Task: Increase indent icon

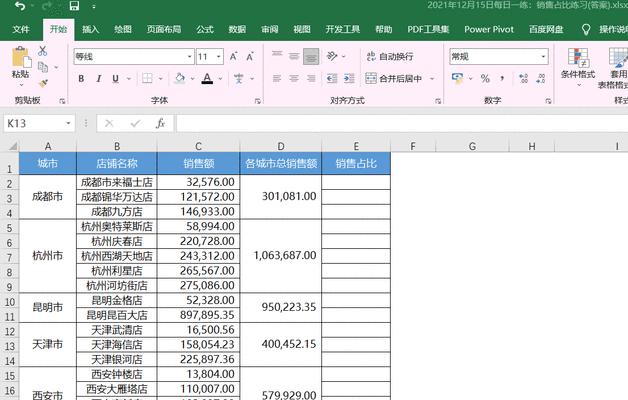Action: [349, 78]
